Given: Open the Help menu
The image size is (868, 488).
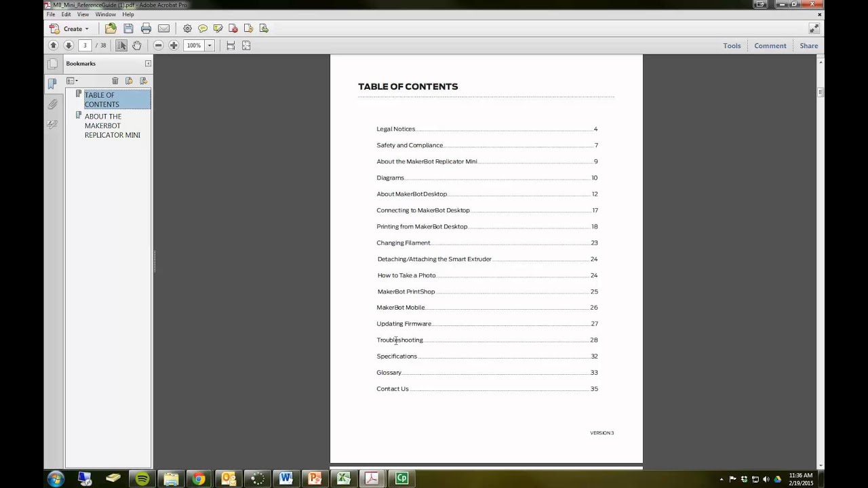Looking at the screenshot, I should 128,14.
